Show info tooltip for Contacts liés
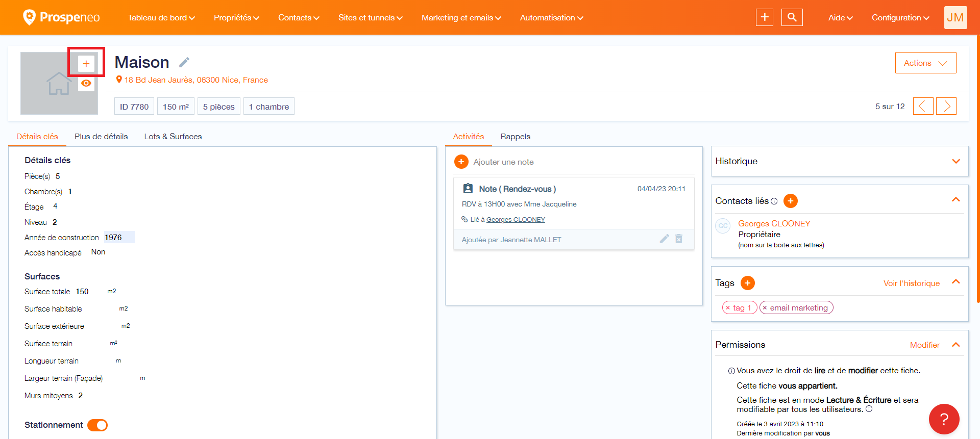This screenshot has height=439, width=980. click(774, 201)
